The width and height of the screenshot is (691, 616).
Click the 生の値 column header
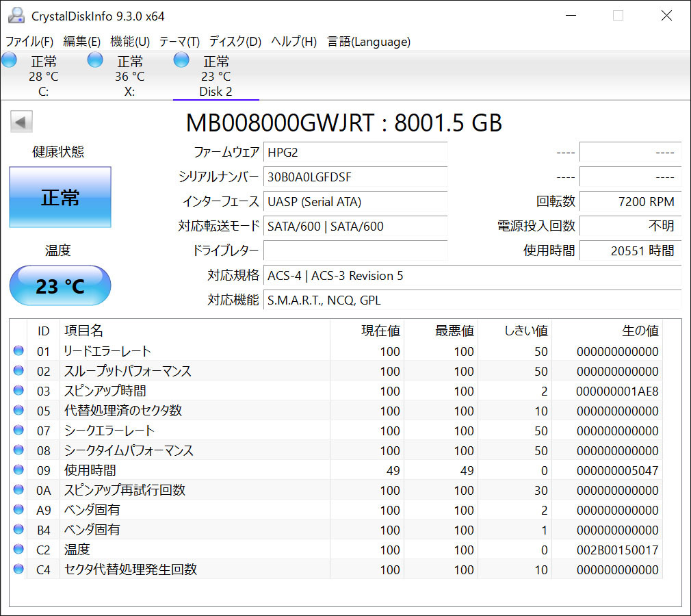coord(639,331)
